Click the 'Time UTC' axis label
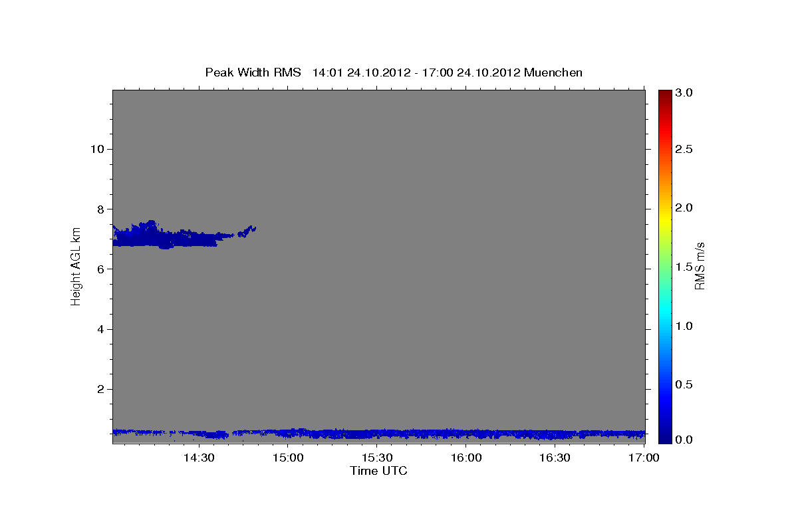Image resolution: width=798 pixels, height=532 pixels. [x=378, y=471]
